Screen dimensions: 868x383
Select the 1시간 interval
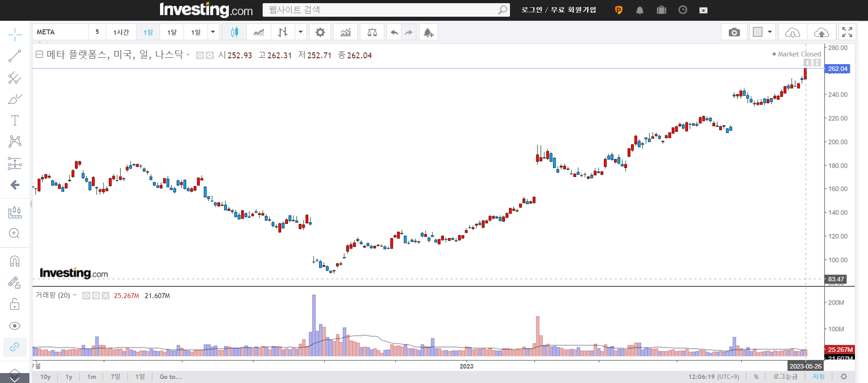(x=121, y=32)
